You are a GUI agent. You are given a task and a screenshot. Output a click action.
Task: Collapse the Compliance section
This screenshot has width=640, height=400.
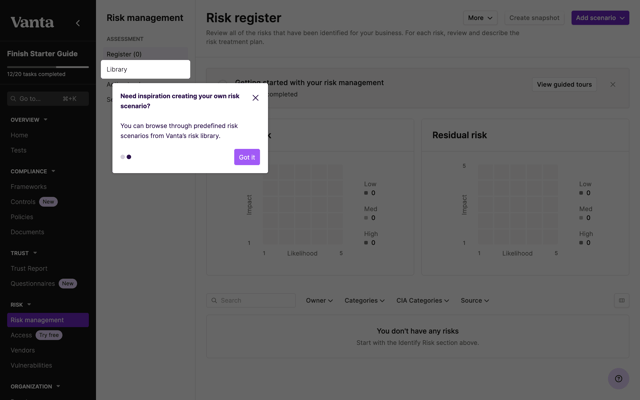[33, 171]
